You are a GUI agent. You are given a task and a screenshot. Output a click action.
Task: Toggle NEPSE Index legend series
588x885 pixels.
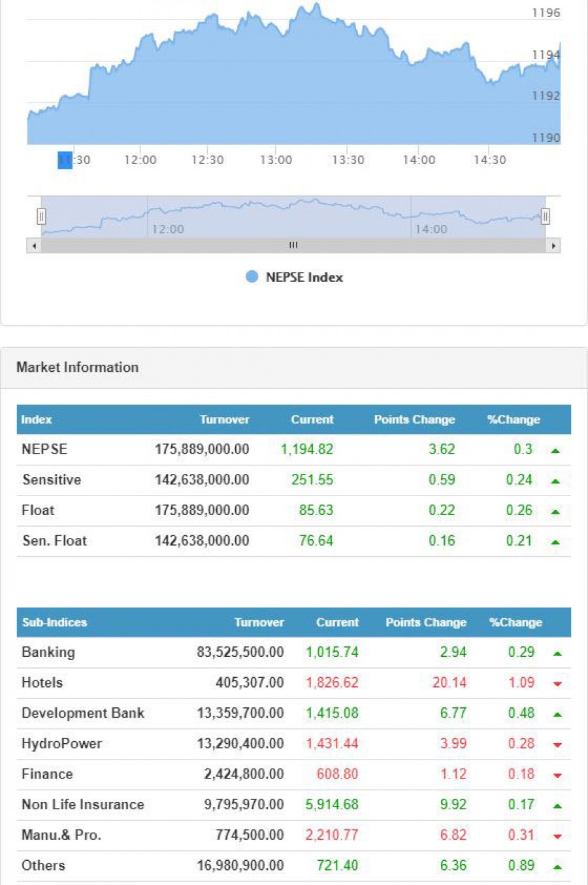click(x=294, y=277)
